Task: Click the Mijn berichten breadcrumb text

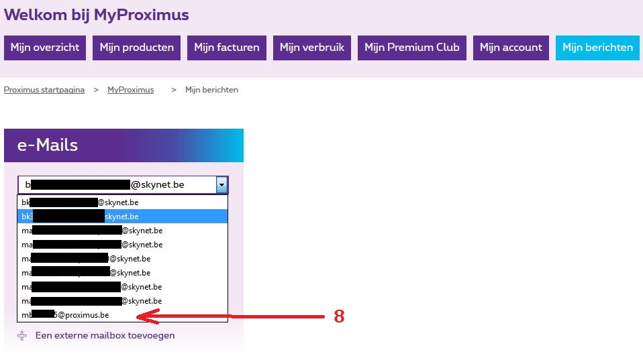Action: [211, 90]
